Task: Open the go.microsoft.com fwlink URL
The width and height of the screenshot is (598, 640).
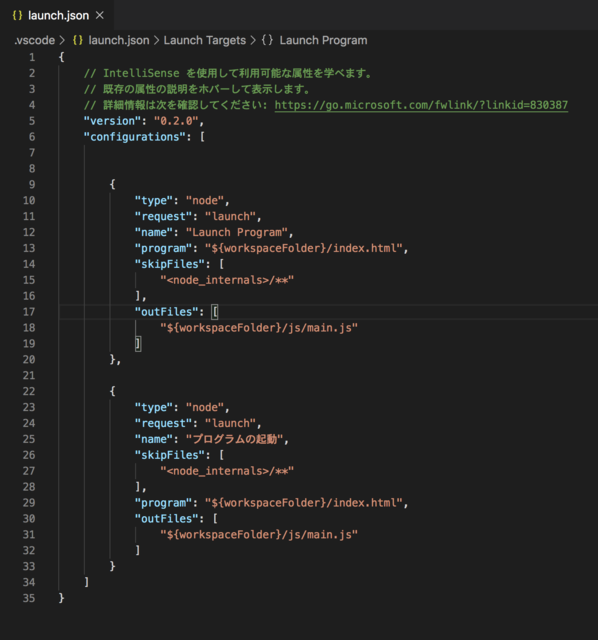Action: pos(421,105)
